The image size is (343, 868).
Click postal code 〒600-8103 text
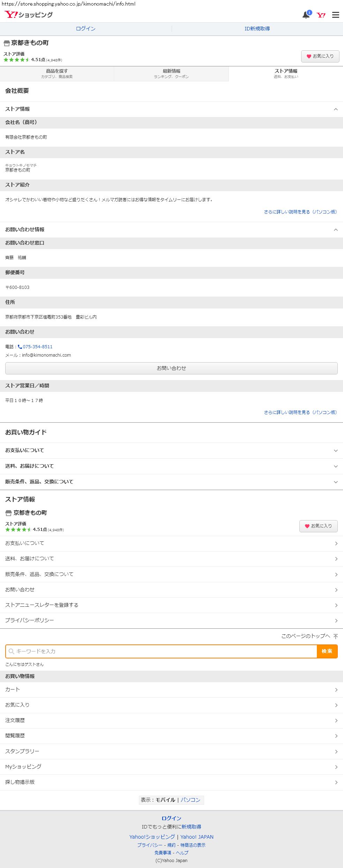point(17,287)
